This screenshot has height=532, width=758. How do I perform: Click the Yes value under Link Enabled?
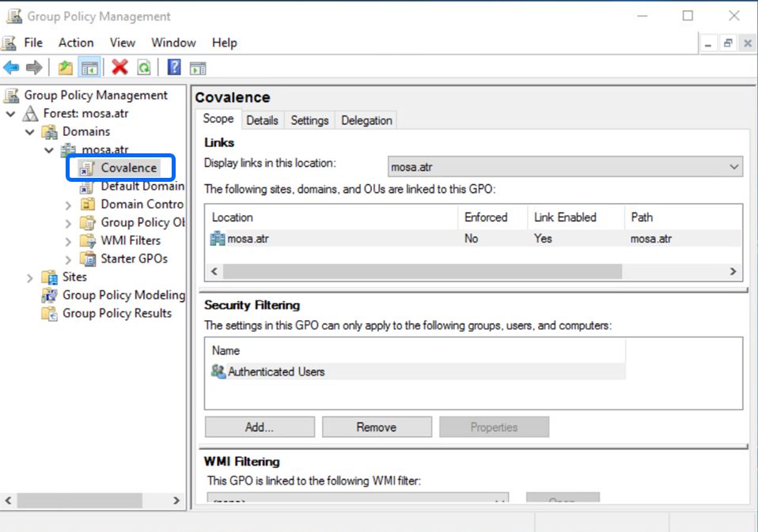(x=543, y=239)
